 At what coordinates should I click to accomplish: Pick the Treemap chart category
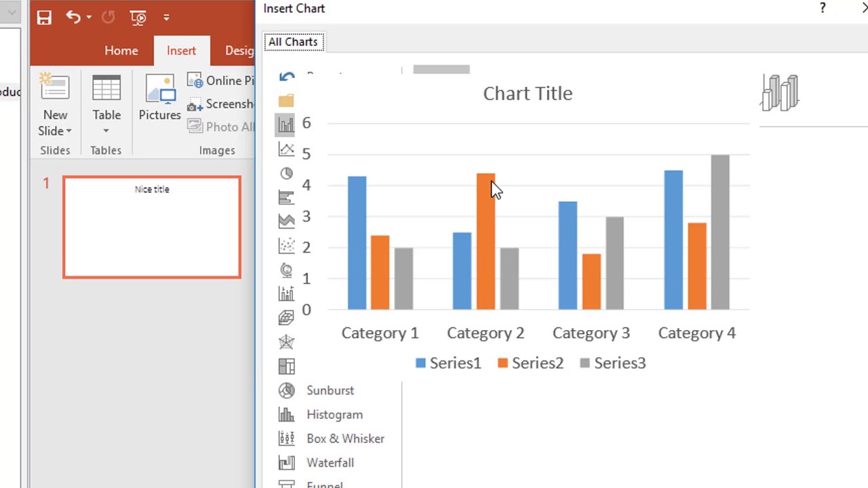(286, 367)
